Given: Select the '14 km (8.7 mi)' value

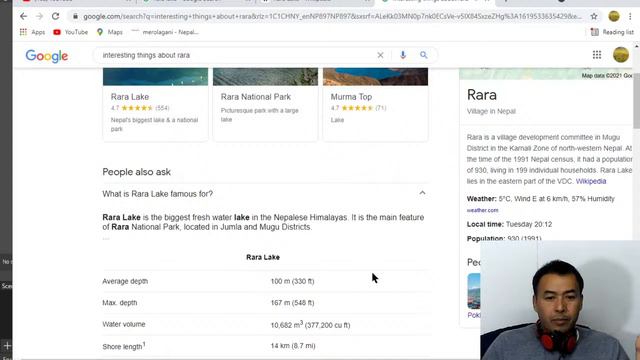Looking at the screenshot, I should (293, 346).
